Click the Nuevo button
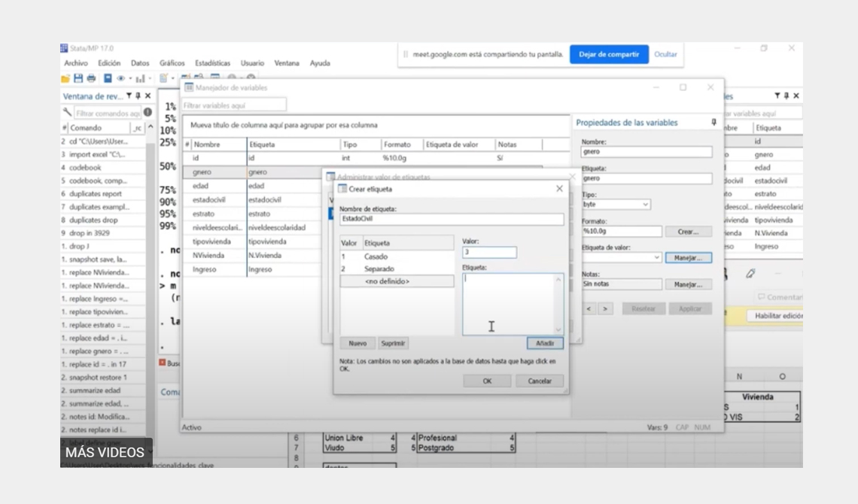The height and width of the screenshot is (504, 858). [357, 343]
